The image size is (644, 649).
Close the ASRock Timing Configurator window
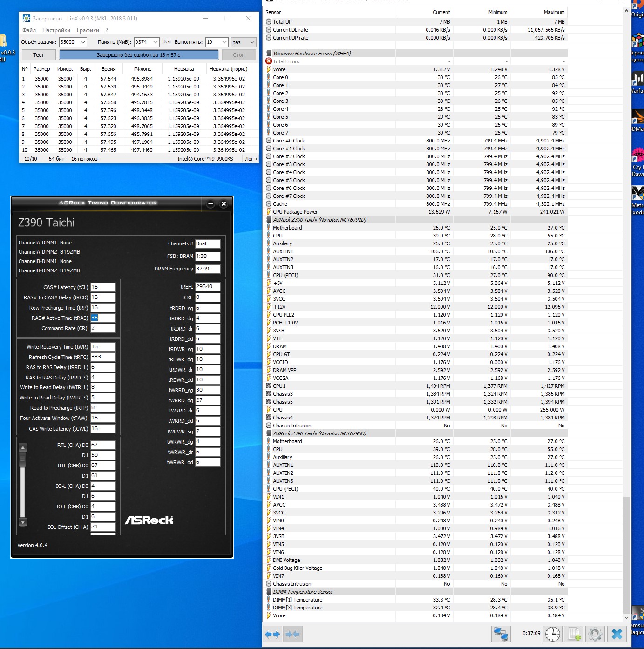[x=224, y=204]
